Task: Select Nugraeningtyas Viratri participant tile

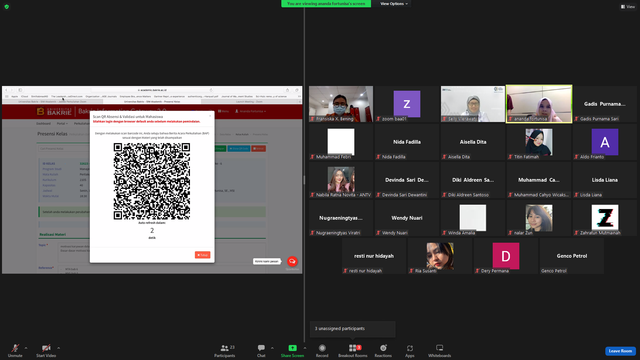Action: [x=341, y=218]
